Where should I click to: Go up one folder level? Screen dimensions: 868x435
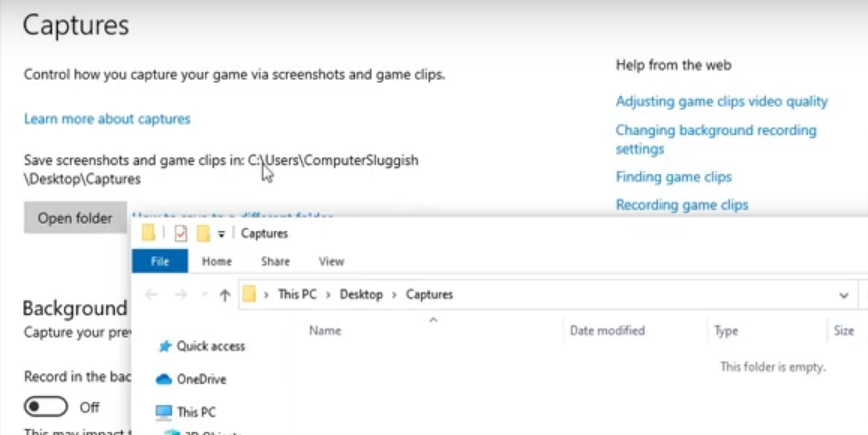(x=224, y=295)
